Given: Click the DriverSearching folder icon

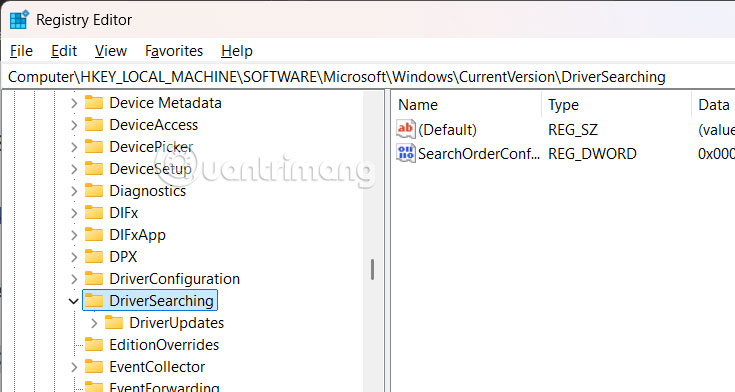Looking at the screenshot, I should coord(94,301).
